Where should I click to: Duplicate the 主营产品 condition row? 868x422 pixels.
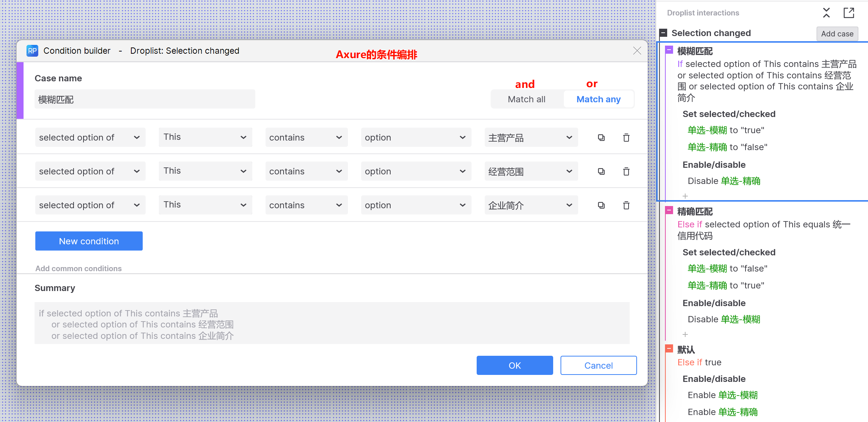click(x=601, y=138)
